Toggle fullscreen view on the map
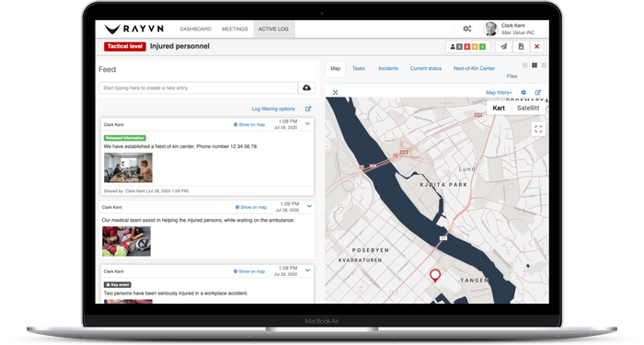The image size is (644, 345). pos(538,130)
